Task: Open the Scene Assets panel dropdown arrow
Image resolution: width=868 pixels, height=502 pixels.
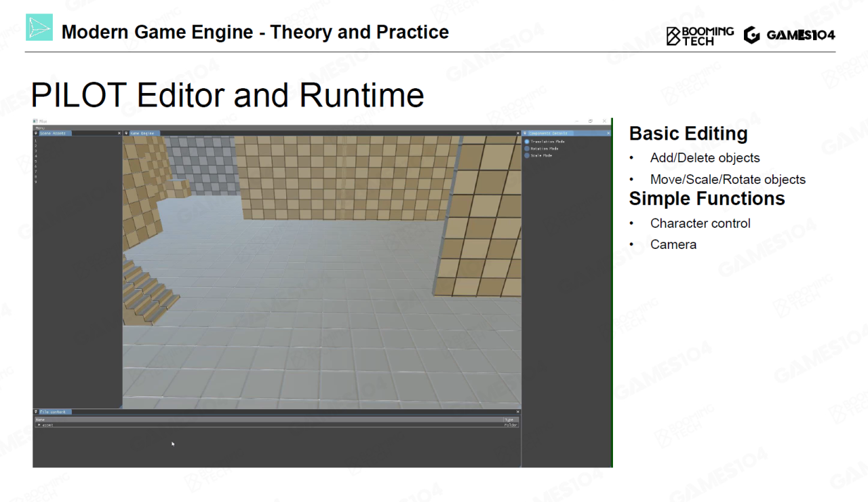Action: [36, 134]
